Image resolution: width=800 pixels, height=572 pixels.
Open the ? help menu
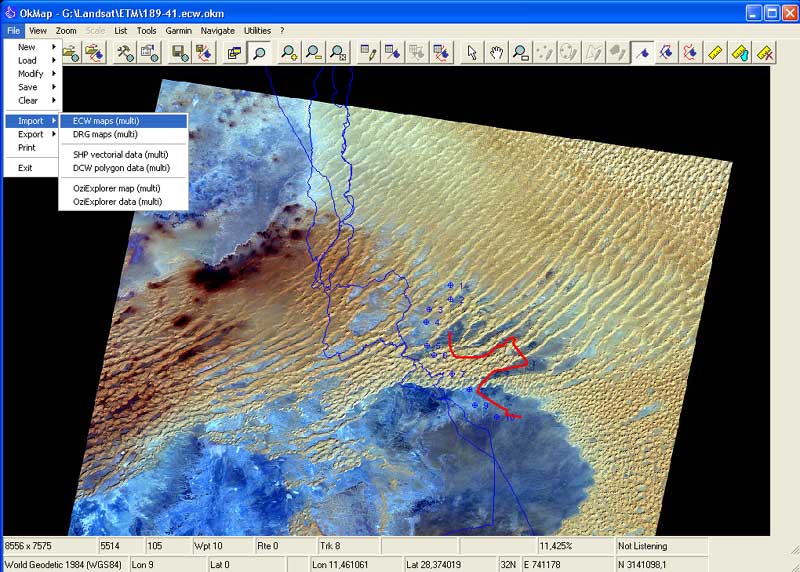282,31
